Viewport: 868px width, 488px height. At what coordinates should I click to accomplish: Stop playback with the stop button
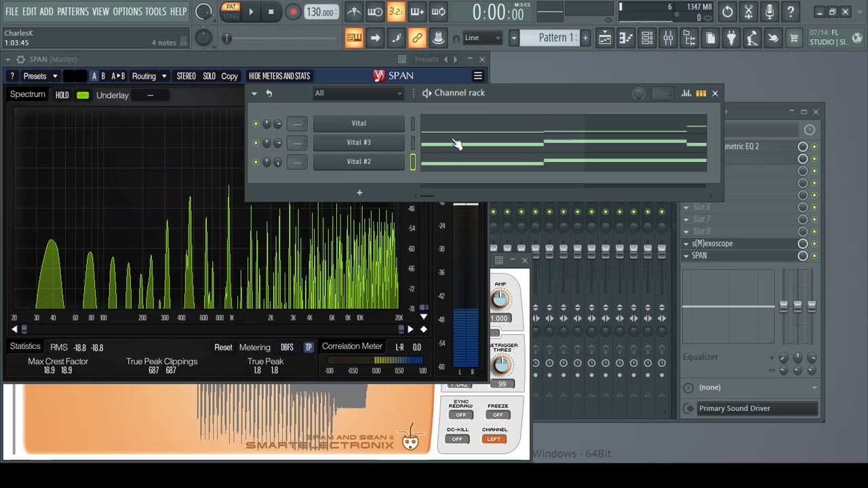tap(271, 12)
